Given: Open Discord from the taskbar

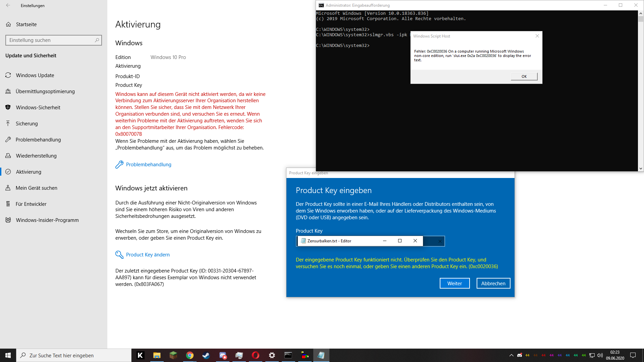Looking at the screenshot, I should point(223,355).
